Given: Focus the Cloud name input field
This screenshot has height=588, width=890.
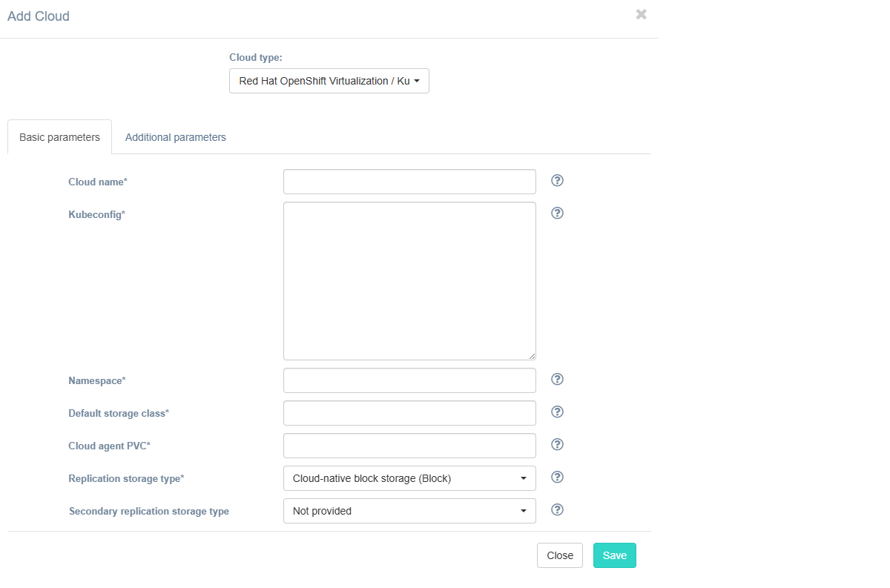Looking at the screenshot, I should 409,182.
